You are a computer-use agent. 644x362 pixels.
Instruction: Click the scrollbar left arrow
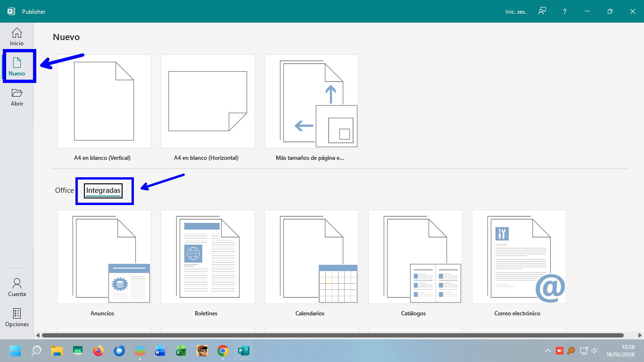point(38,335)
